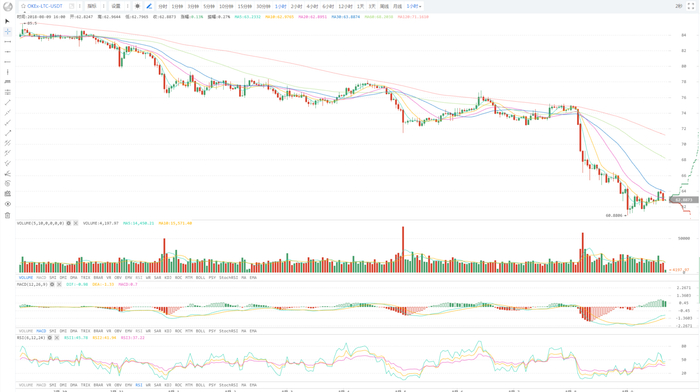Select the price range measuring tool
Viewport: 700px width, 392px height.
(7, 92)
